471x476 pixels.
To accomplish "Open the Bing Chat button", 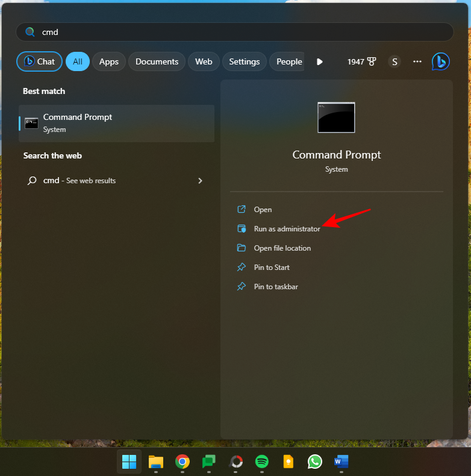I will click(39, 61).
